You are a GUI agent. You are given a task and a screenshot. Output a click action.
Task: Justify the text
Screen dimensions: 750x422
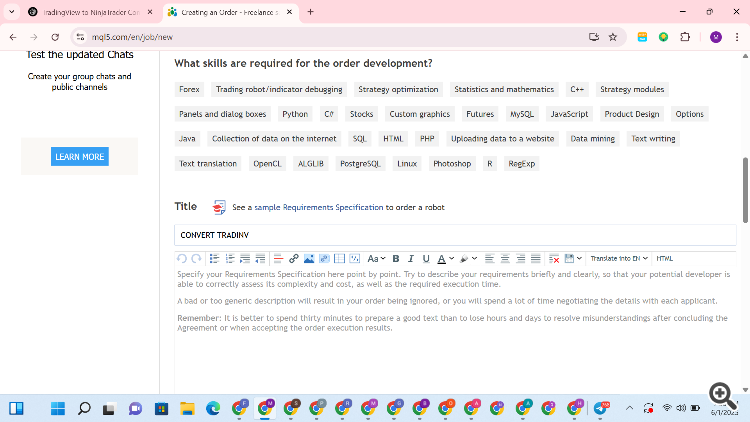536,258
